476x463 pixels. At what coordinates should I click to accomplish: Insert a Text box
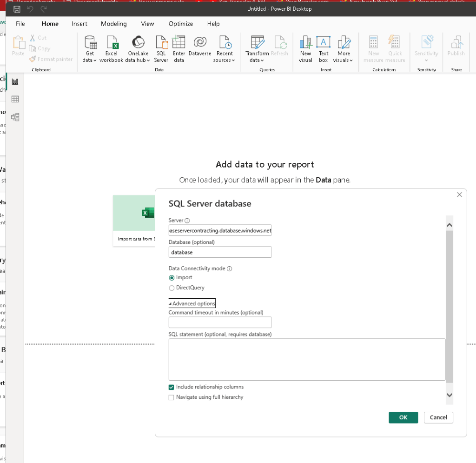pyautogui.click(x=324, y=49)
